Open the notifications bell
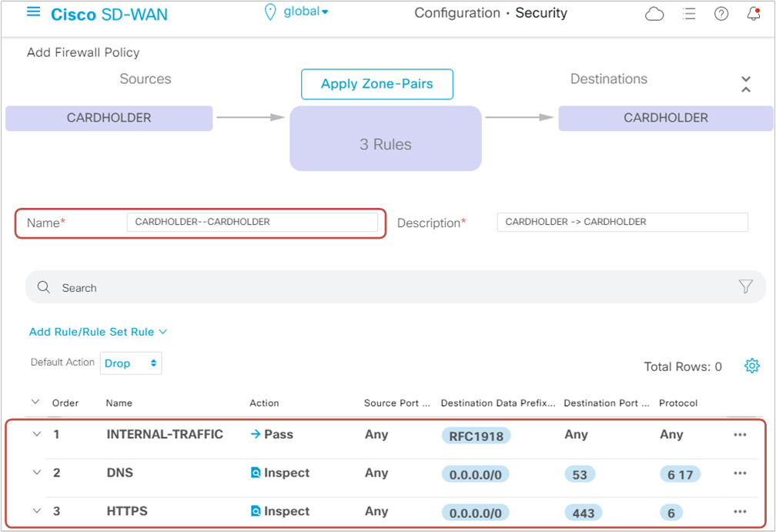776x532 pixels. click(x=753, y=13)
